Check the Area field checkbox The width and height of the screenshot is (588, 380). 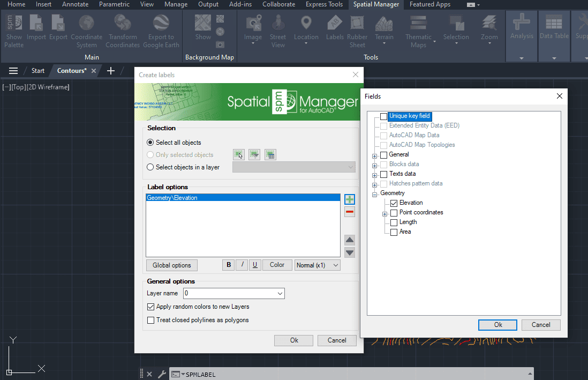point(394,233)
